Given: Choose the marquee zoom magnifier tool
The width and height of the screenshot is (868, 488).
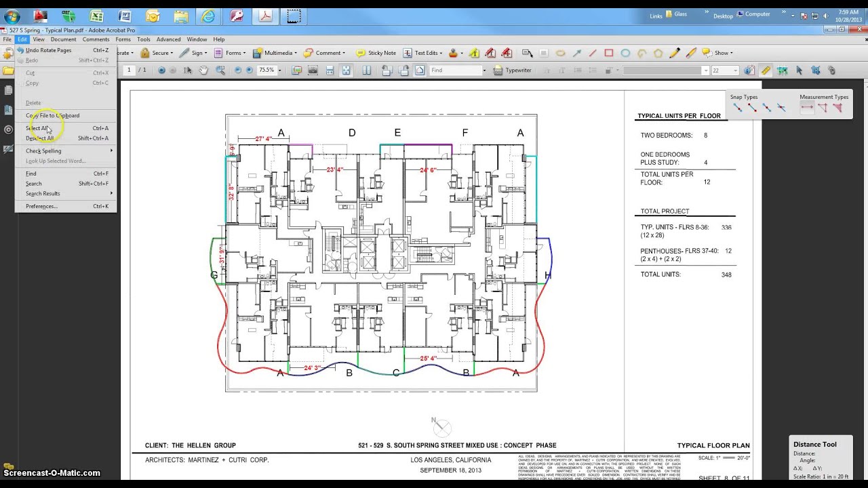Looking at the screenshot, I should coord(220,70).
